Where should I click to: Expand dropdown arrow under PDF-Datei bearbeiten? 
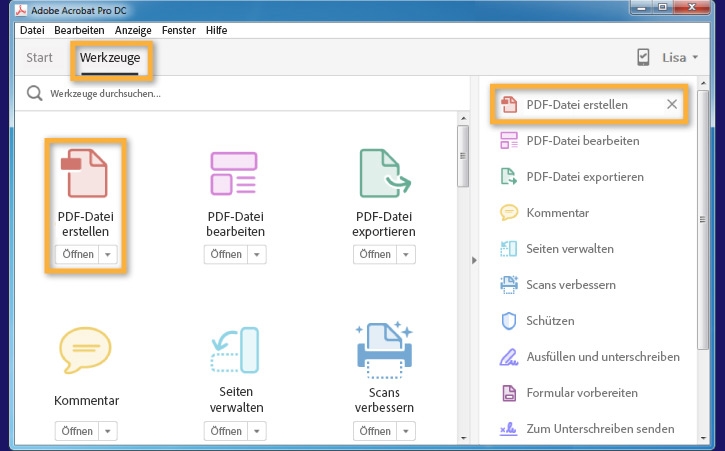258,254
